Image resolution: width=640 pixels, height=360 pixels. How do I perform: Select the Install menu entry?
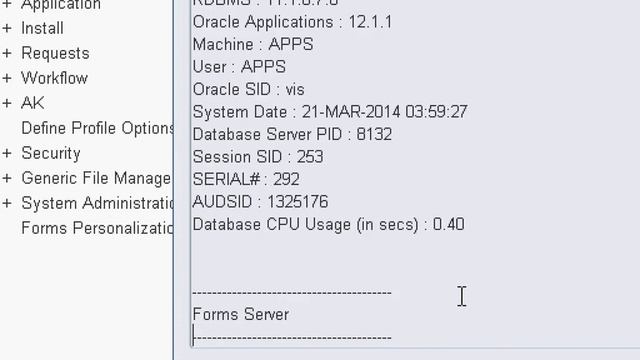tap(42, 28)
